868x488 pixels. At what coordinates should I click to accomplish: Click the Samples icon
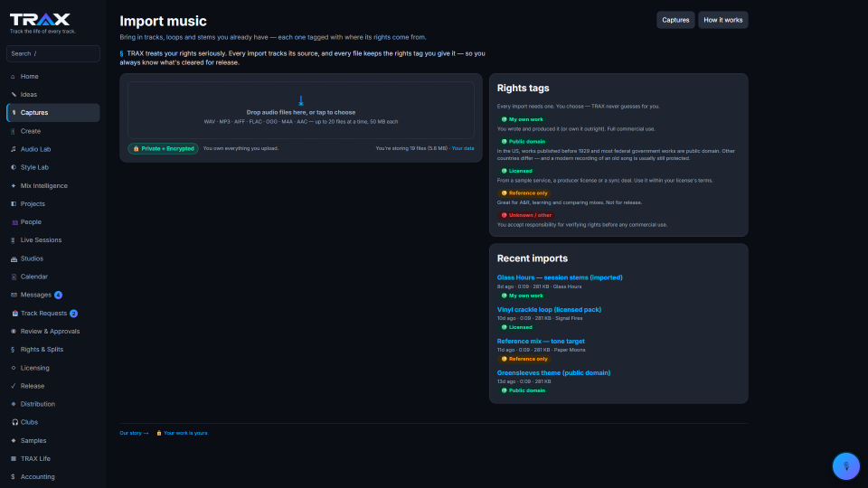14,440
